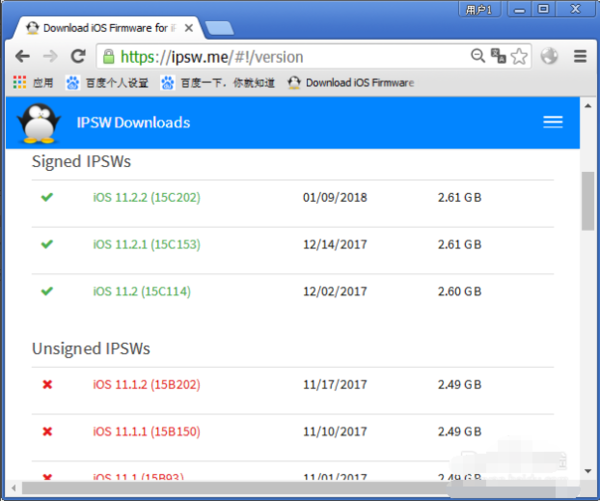Click the 2.61 GB size for iOS 11.2.2
Viewport: 600px width, 501px height.
pos(460,197)
